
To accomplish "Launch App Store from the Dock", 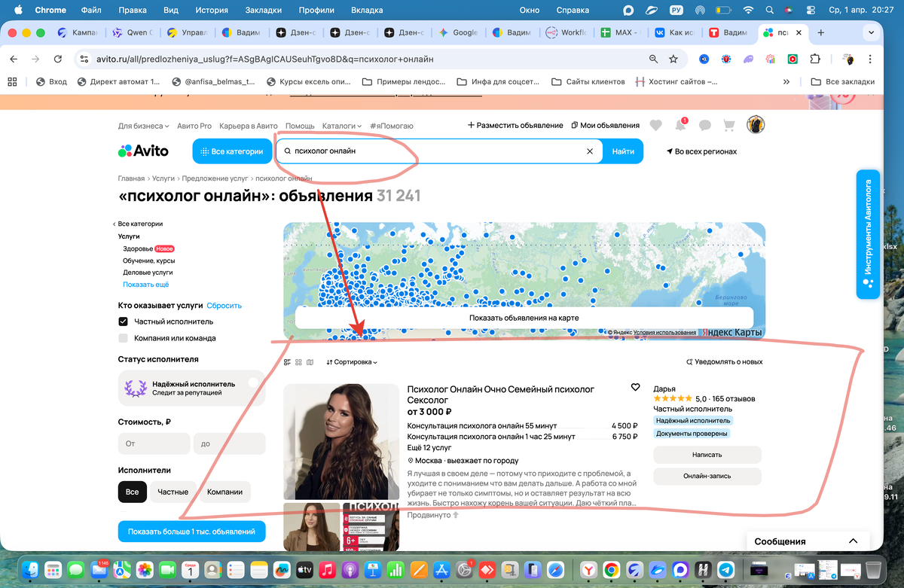I will [442, 570].
